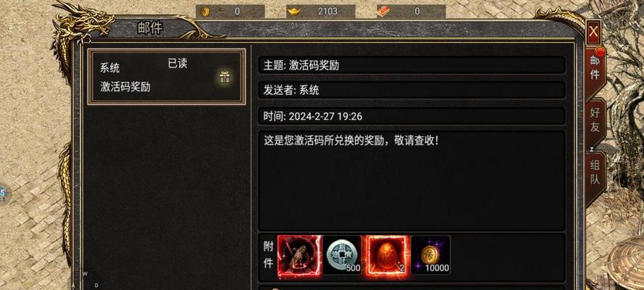The width and height of the screenshot is (644, 290).
Task: Switch to the 好友 side tab
Action: click(x=595, y=120)
